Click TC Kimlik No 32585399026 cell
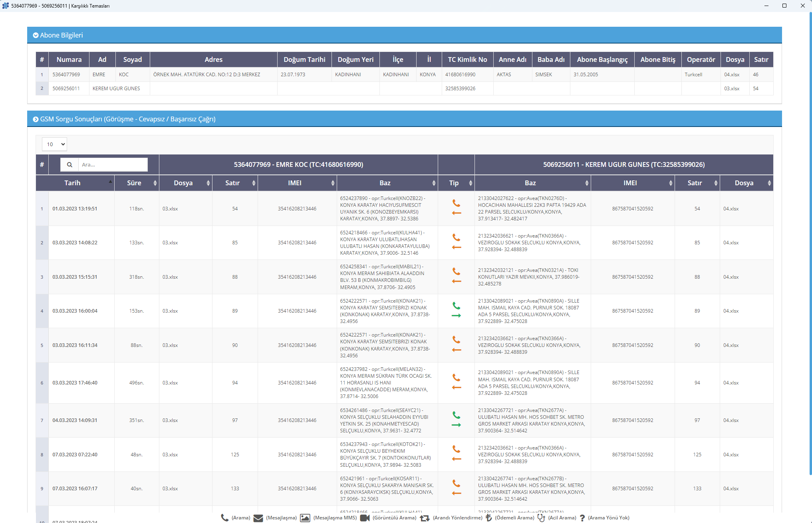This screenshot has width=812, height=523. point(467,89)
